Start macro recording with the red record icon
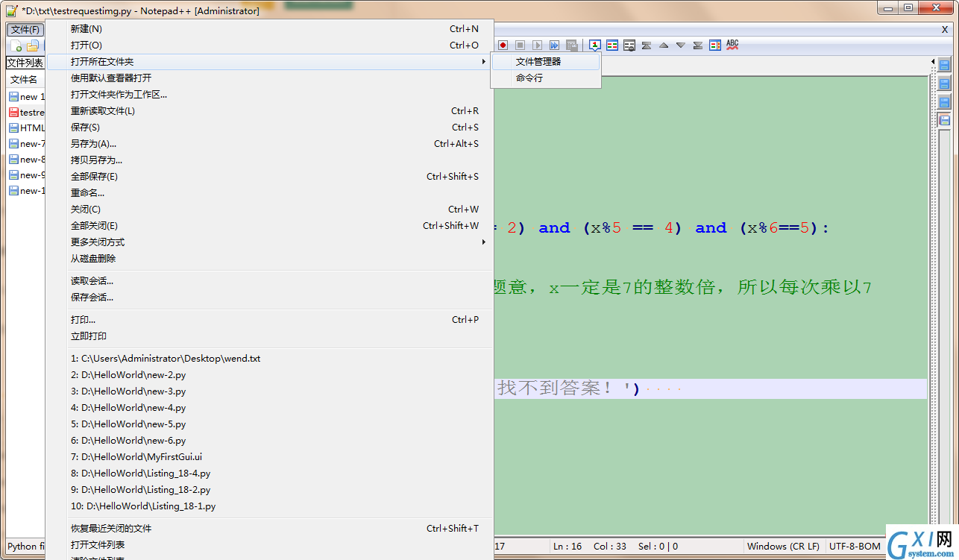The image size is (959, 560). (x=503, y=45)
